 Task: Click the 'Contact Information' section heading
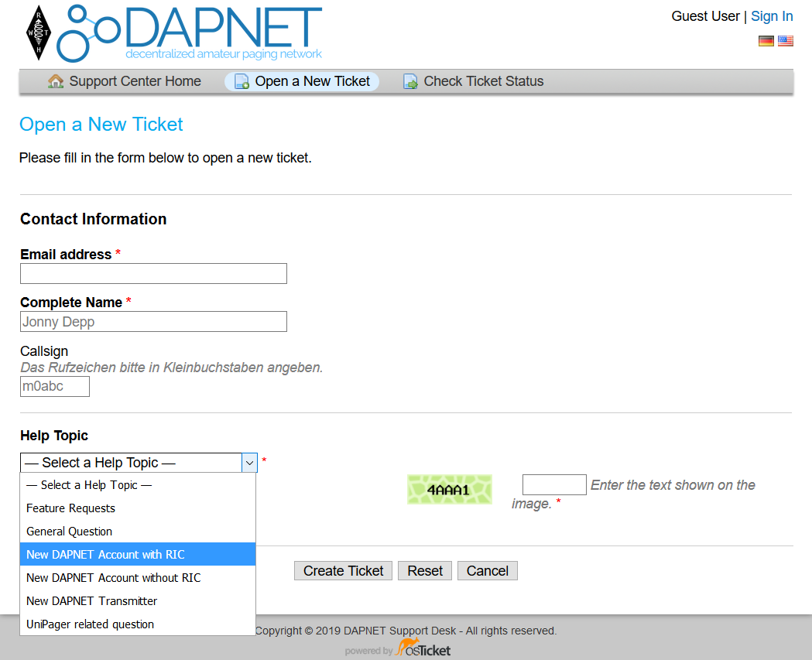point(93,219)
